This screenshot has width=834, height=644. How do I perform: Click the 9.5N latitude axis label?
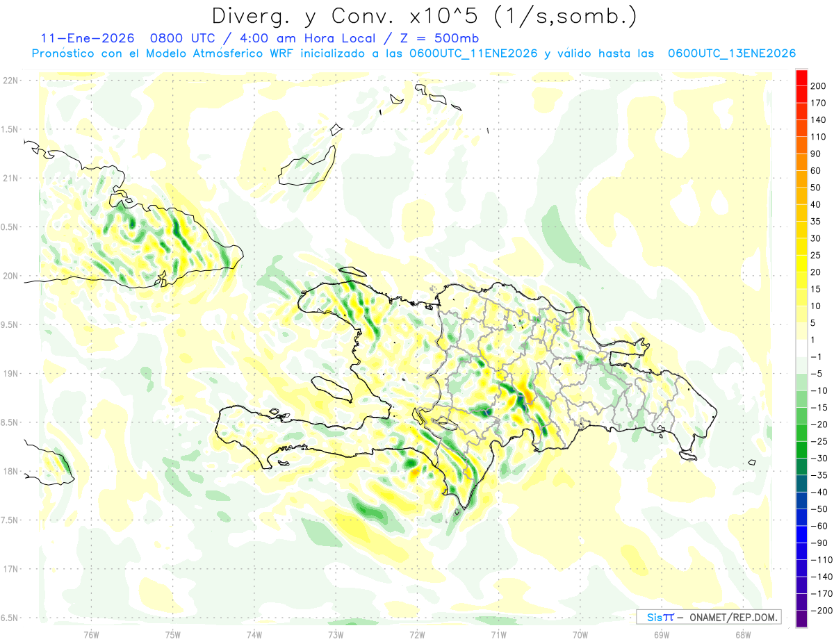point(10,324)
